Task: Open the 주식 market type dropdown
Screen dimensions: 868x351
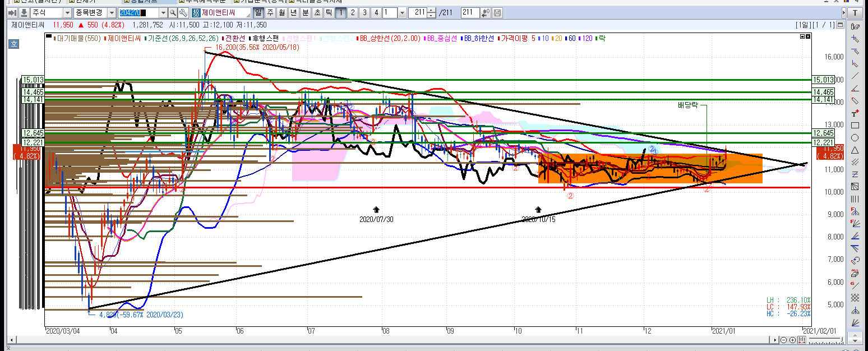Action: (x=67, y=12)
